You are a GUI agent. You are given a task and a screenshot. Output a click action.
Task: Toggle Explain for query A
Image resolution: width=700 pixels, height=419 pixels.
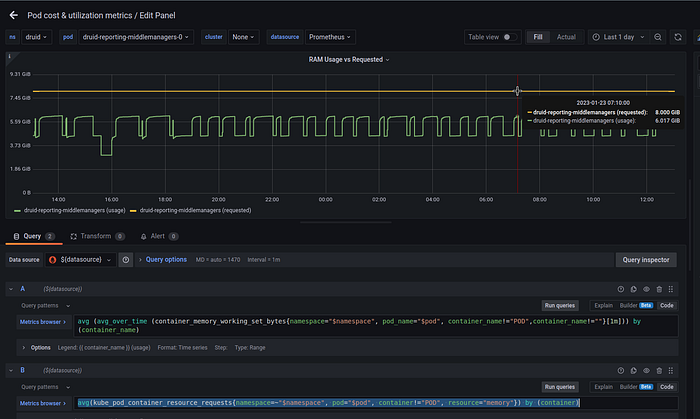point(604,306)
